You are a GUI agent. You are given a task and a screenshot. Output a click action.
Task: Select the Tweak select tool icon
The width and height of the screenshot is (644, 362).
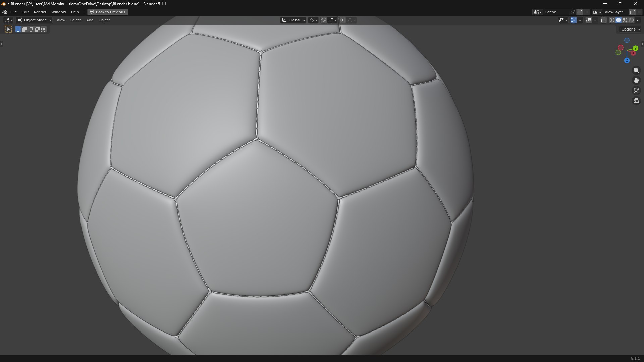click(8, 29)
